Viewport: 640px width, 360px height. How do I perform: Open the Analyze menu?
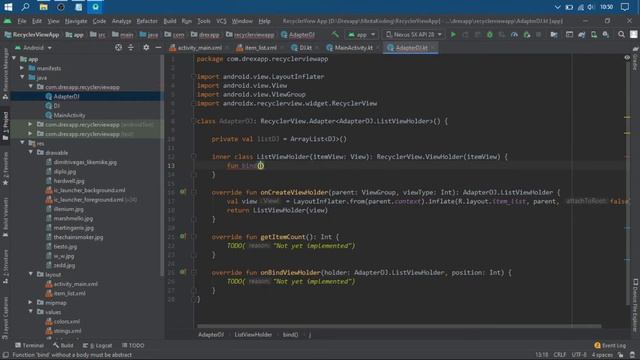(122, 21)
